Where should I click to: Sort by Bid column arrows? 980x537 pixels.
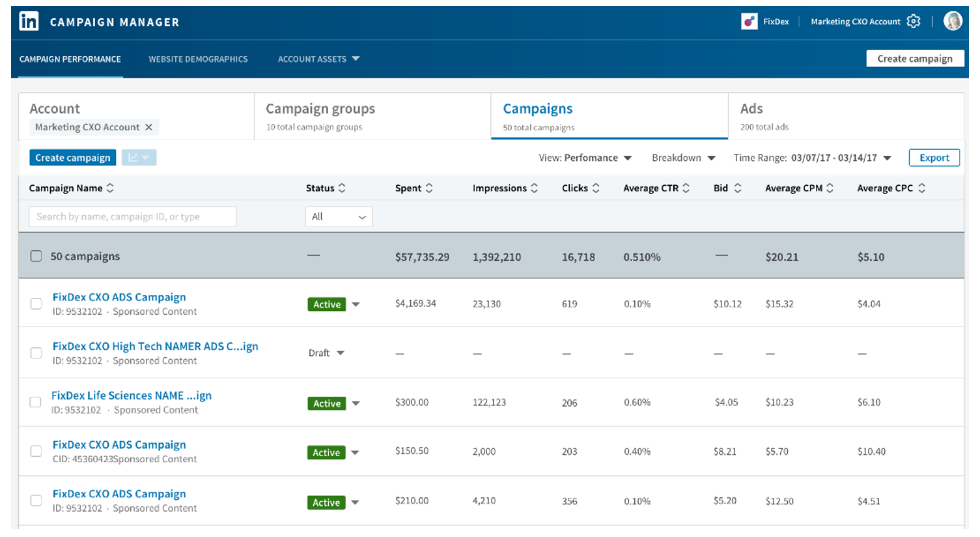(x=738, y=188)
